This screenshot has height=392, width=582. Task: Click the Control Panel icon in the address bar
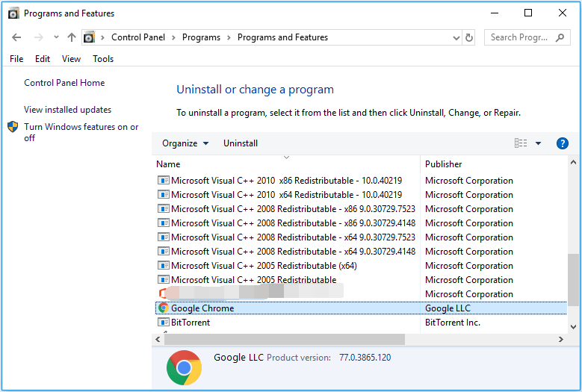89,37
